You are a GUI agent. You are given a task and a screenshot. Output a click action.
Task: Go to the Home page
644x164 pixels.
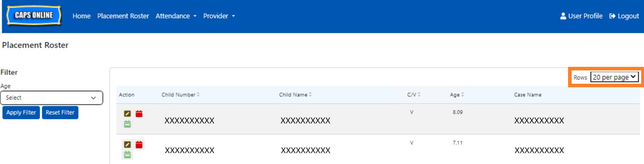pyautogui.click(x=82, y=16)
